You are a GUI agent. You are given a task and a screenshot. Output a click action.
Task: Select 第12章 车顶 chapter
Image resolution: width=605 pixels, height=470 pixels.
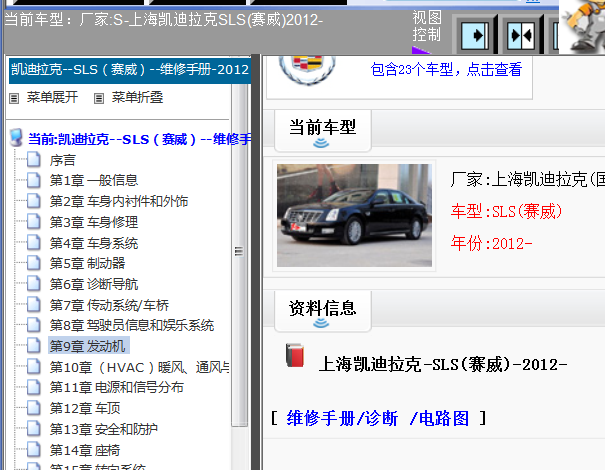pos(85,408)
